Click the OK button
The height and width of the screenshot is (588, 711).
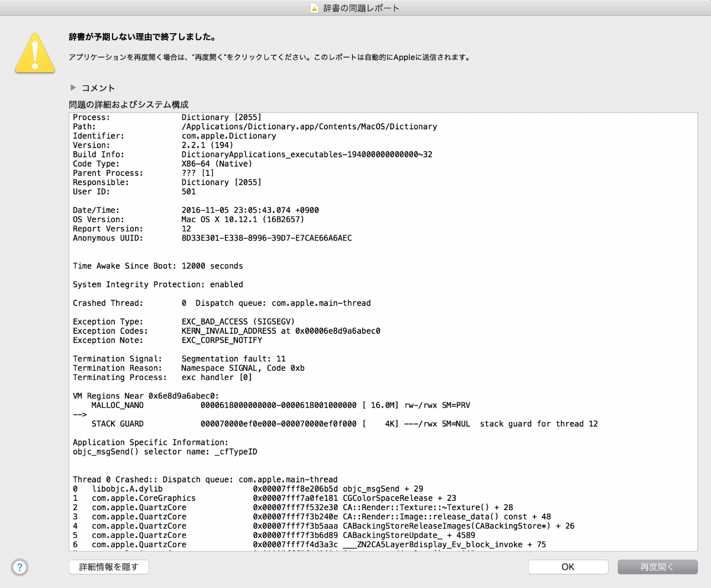pyautogui.click(x=568, y=567)
